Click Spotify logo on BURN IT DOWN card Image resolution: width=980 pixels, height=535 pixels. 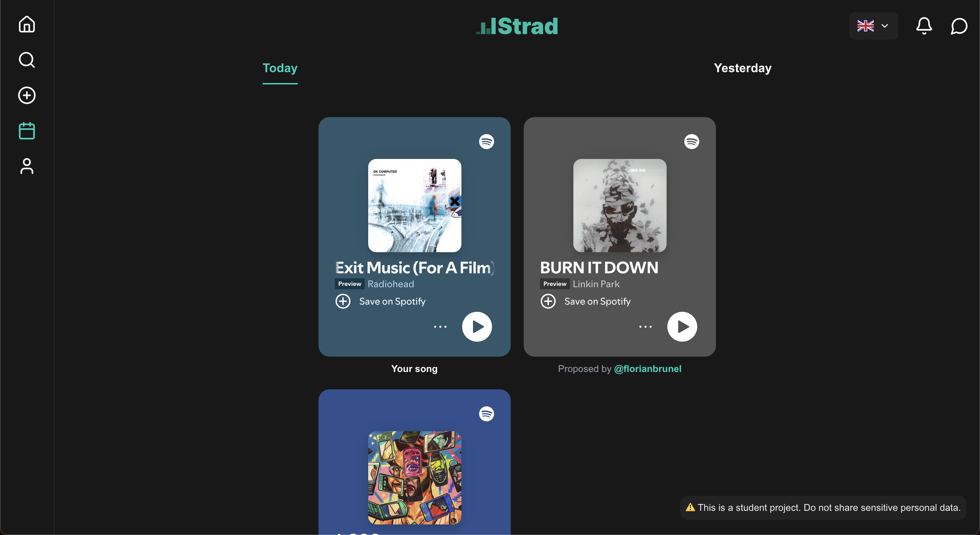(x=691, y=142)
